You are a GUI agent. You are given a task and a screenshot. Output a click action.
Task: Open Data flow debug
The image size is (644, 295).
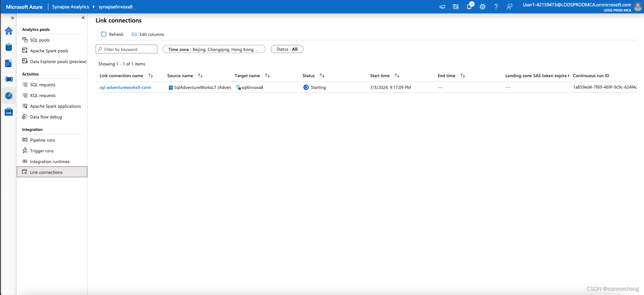(x=46, y=117)
